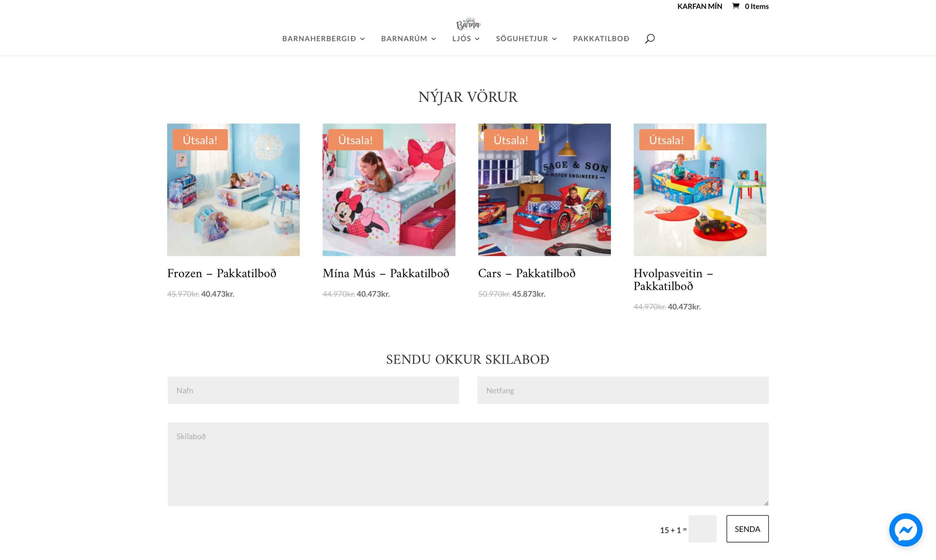Click the Barna site logo
The image size is (936, 560).
point(468,24)
